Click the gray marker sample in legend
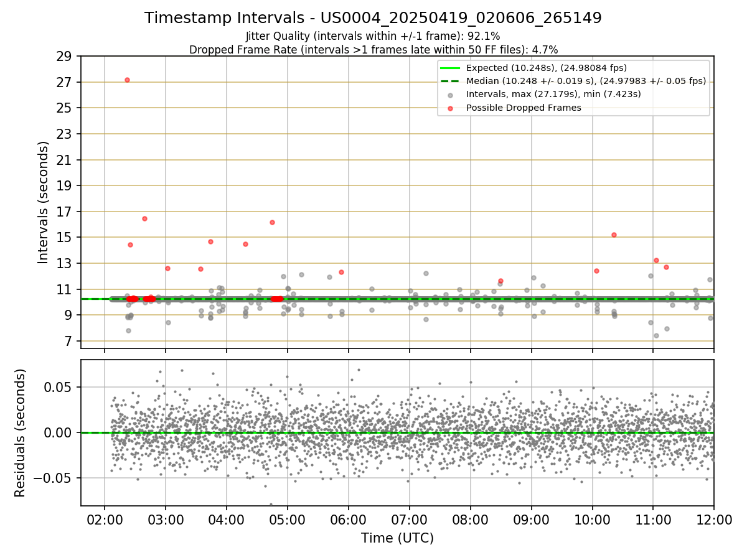The width and height of the screenshot is (747, 560). (x=451, y=95)
